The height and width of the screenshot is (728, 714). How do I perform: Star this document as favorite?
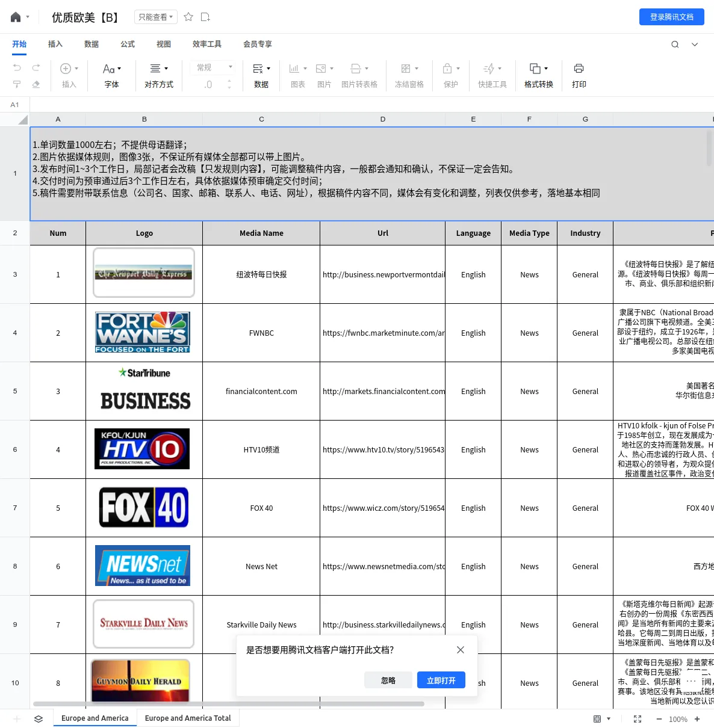pyautogui.click(x=188, y=17)
